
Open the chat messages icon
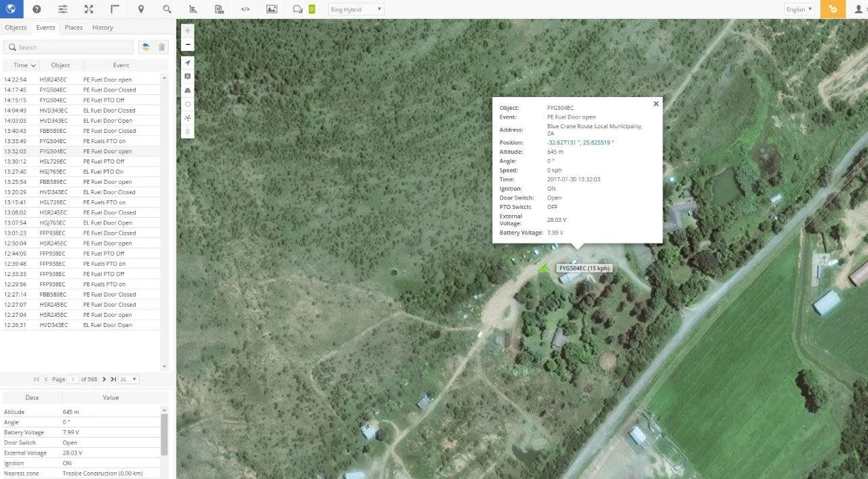298,9
